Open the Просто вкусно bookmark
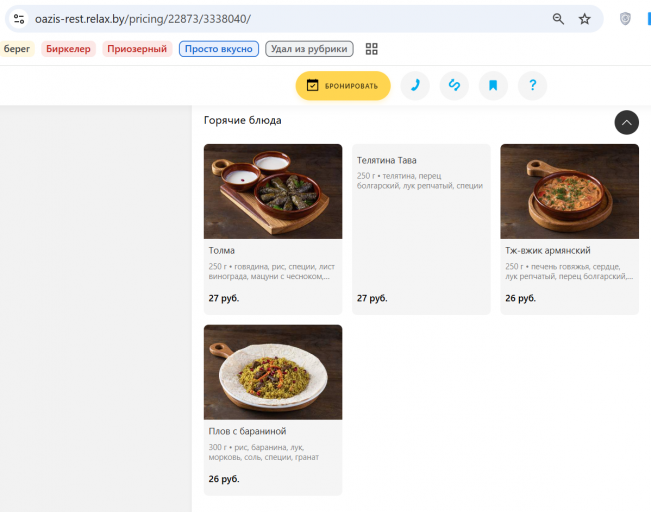The width and height of the screenshot is (651, 512). click(x=219, y=49)
